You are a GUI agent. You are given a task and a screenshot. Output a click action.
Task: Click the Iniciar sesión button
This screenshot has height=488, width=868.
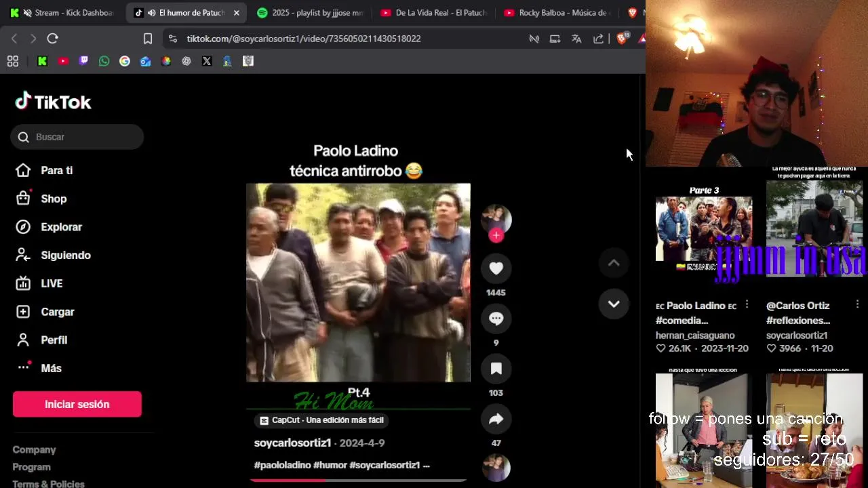77,404
